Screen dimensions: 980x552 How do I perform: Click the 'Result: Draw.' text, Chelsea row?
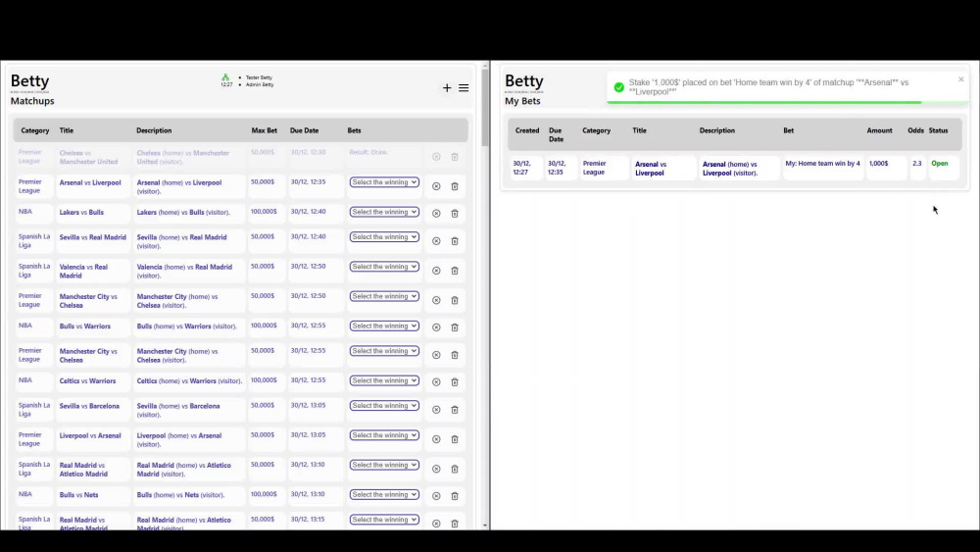tap(368, 152)
